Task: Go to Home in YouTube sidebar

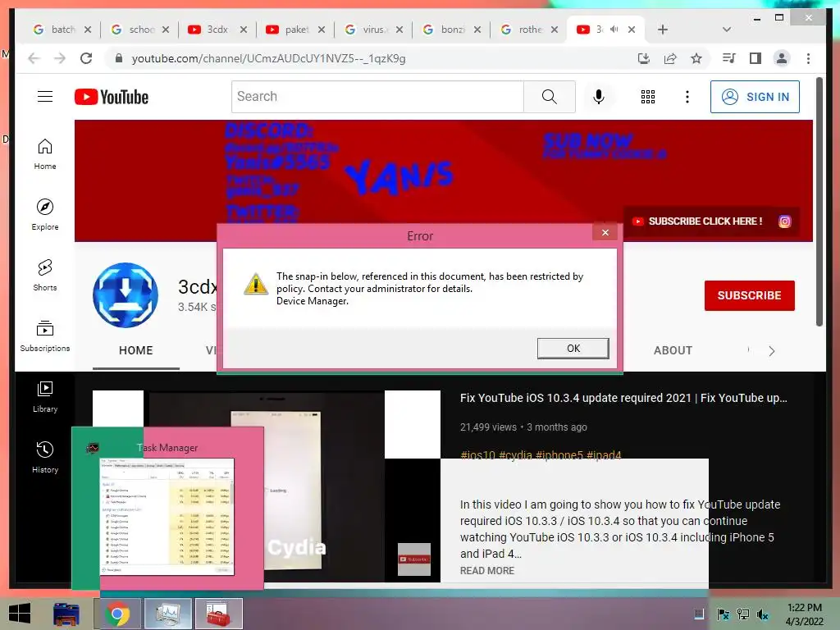Action: pos(45,154)
